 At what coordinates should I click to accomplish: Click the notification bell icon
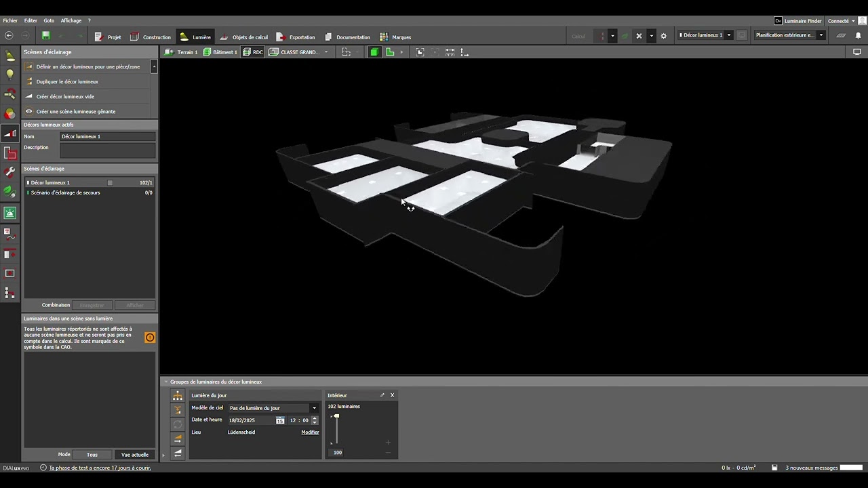coord(858,36)
